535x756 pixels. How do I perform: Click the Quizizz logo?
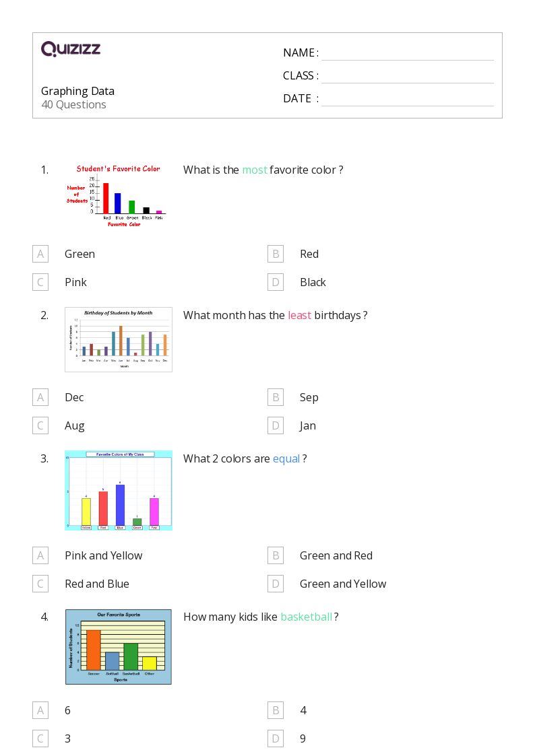pos(71,48)
